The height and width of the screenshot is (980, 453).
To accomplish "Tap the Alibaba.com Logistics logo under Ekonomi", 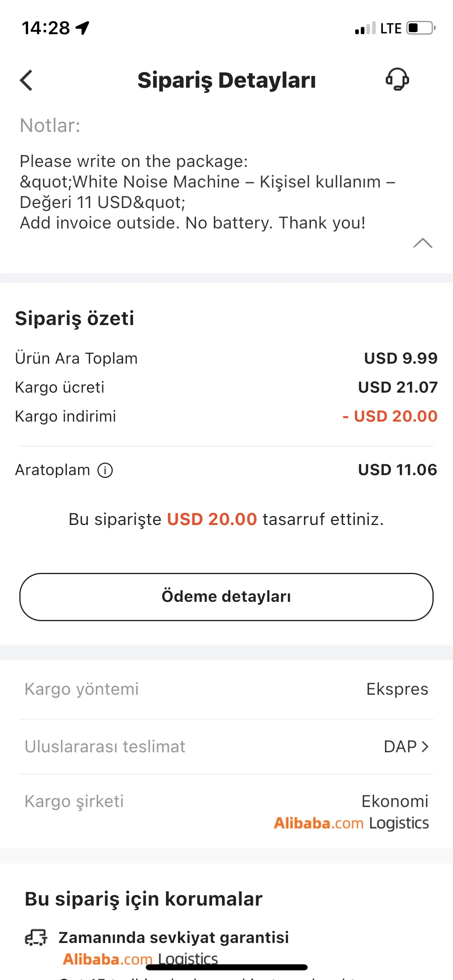I will [x=351, y=823].
